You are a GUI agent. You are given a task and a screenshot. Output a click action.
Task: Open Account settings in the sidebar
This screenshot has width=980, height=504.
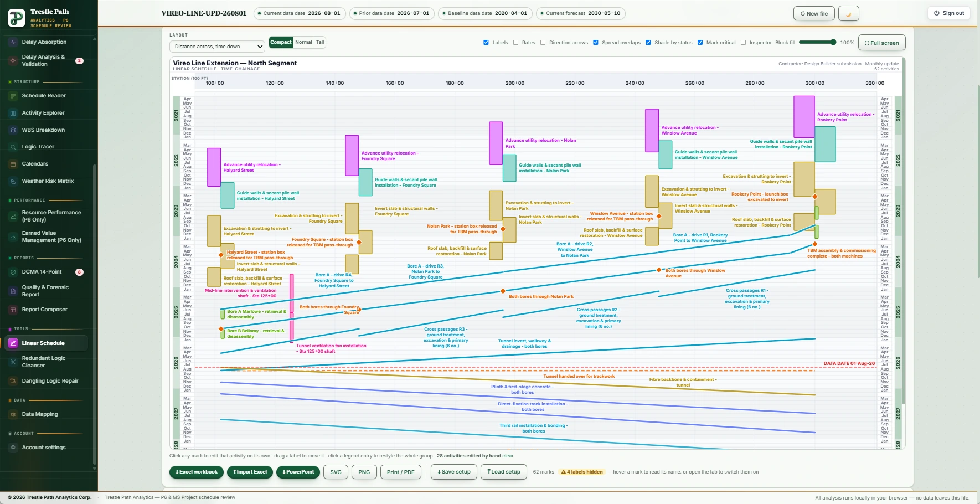click(x=47, y=448)
